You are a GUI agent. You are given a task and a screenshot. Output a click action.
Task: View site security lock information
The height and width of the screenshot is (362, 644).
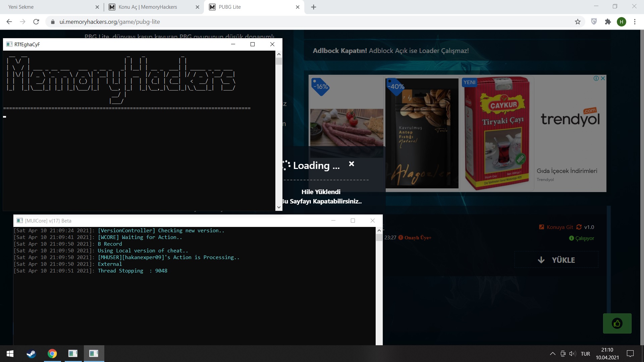(x=53, y=22)
